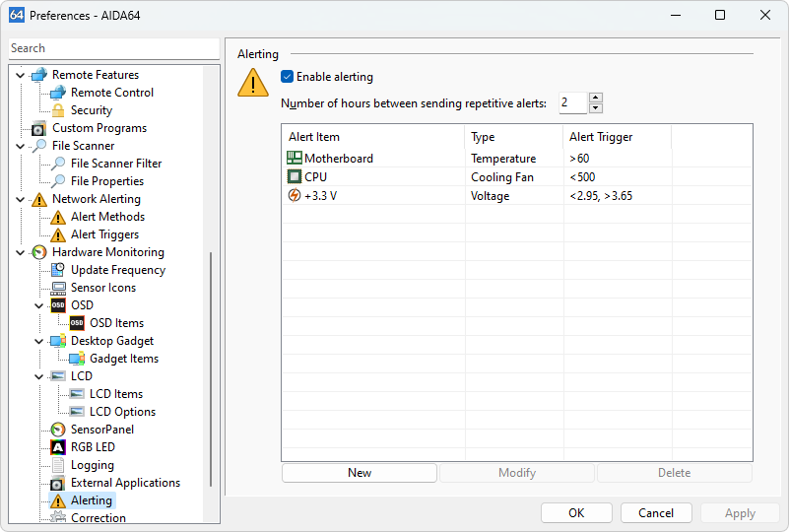Increase hours between alerts with up arrow
789x532 pixels.
click(x=595, y=98)
